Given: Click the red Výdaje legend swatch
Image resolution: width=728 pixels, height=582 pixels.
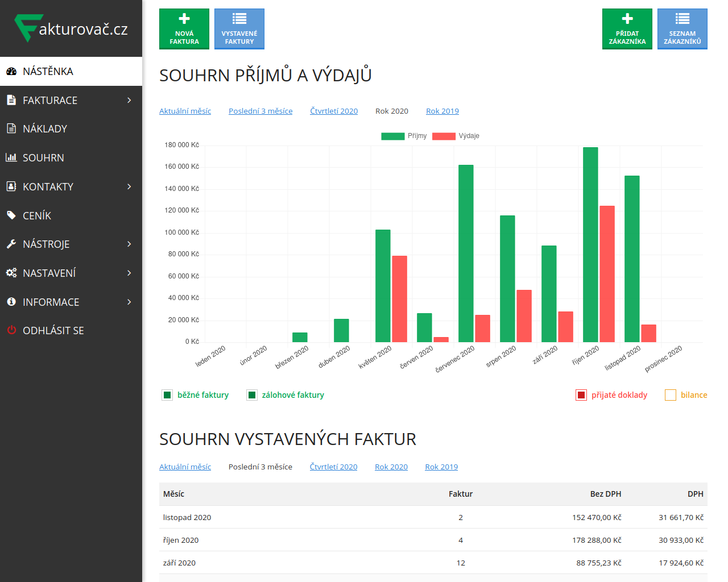Looking at the screenshot, I should point(444,136).
